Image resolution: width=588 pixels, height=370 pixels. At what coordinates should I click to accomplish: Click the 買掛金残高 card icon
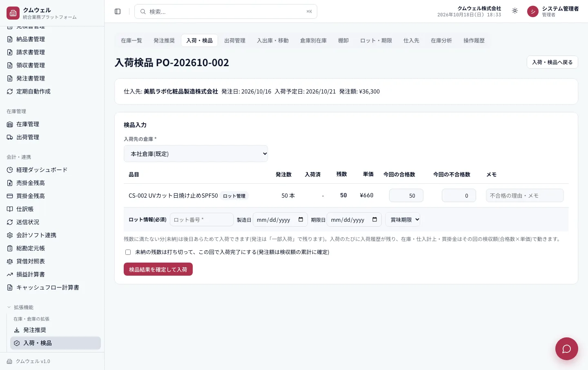[x=10, y=196]
